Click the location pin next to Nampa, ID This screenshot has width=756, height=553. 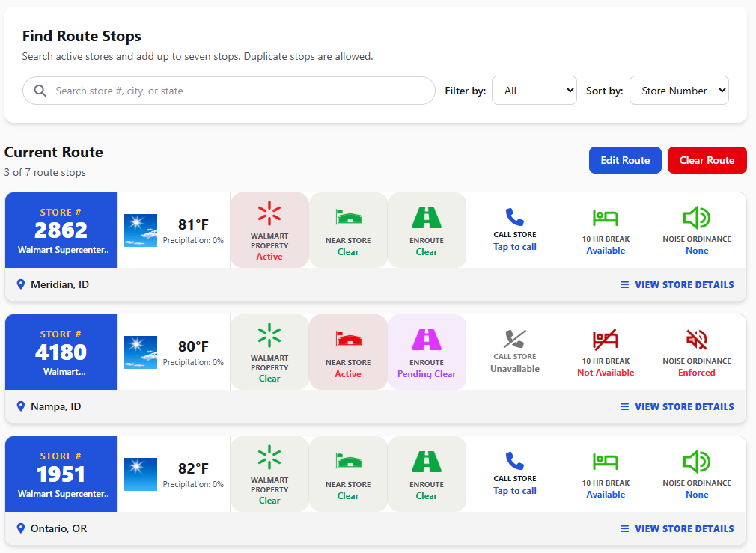[x=21, y=406]
